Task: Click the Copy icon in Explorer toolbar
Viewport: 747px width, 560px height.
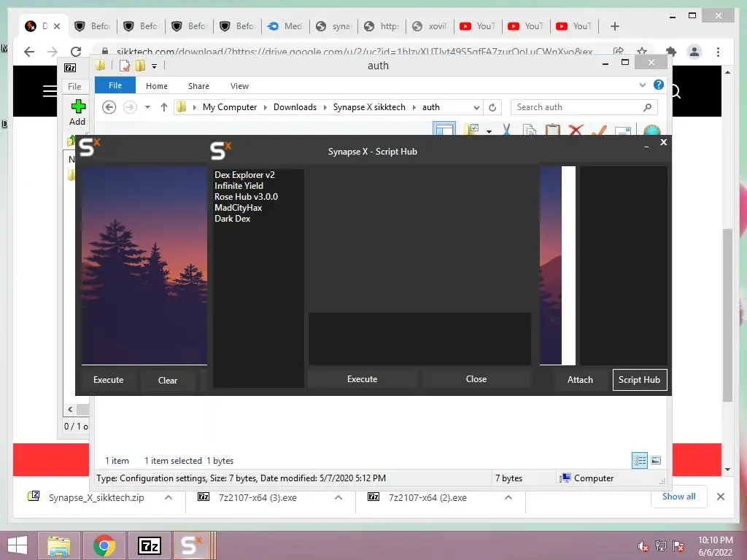Action: click(x=530, y=130)
